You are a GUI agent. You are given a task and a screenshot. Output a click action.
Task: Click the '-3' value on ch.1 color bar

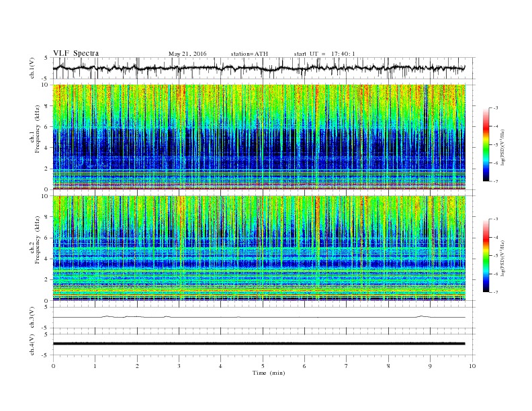[495, 108]
